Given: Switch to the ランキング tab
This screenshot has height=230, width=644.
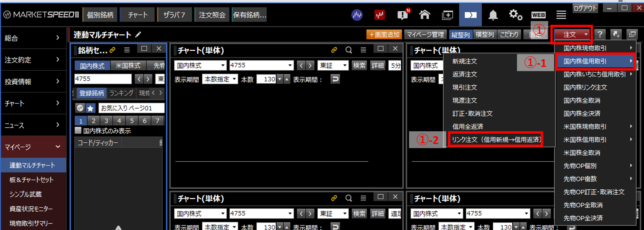Looking at the screenshot, I should [121, 93].
